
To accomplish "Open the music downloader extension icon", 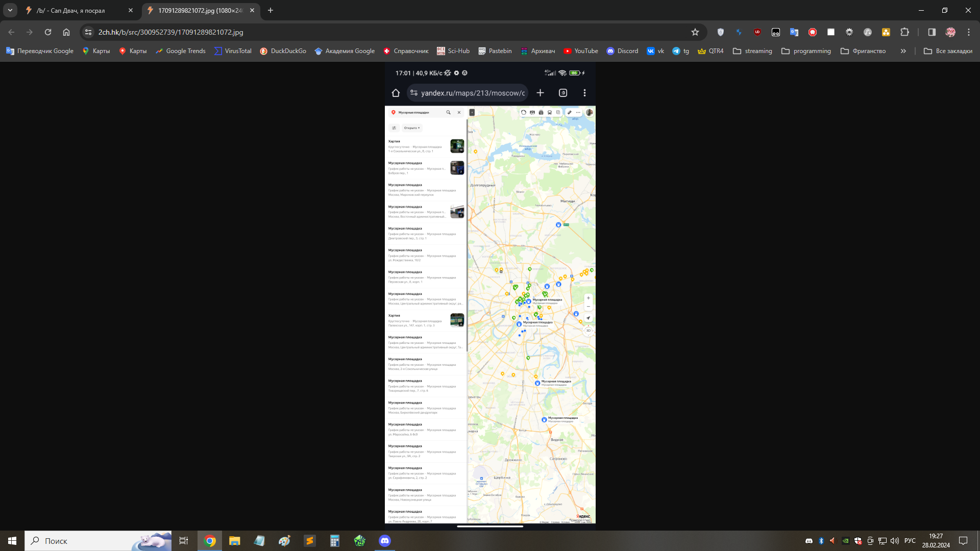I will point(868,32).
